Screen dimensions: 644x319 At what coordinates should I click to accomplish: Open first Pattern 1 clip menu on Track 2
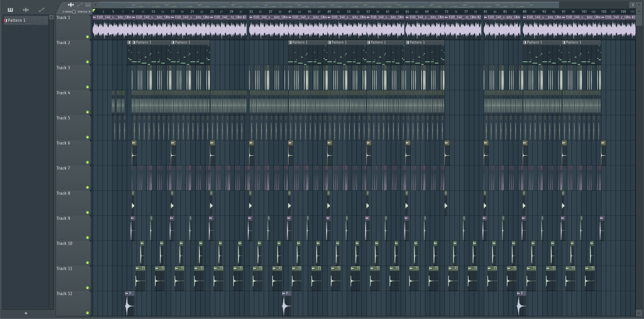click(129, 42)
